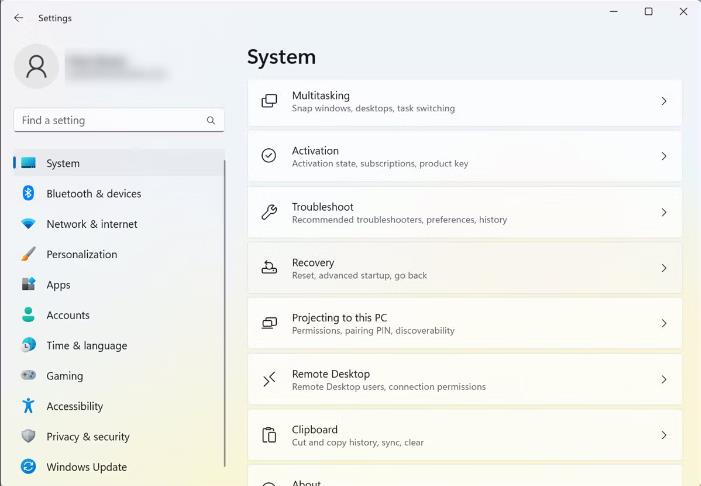701x486 pixels.
Task: Open Recovery options
Action: coord(465,268)
